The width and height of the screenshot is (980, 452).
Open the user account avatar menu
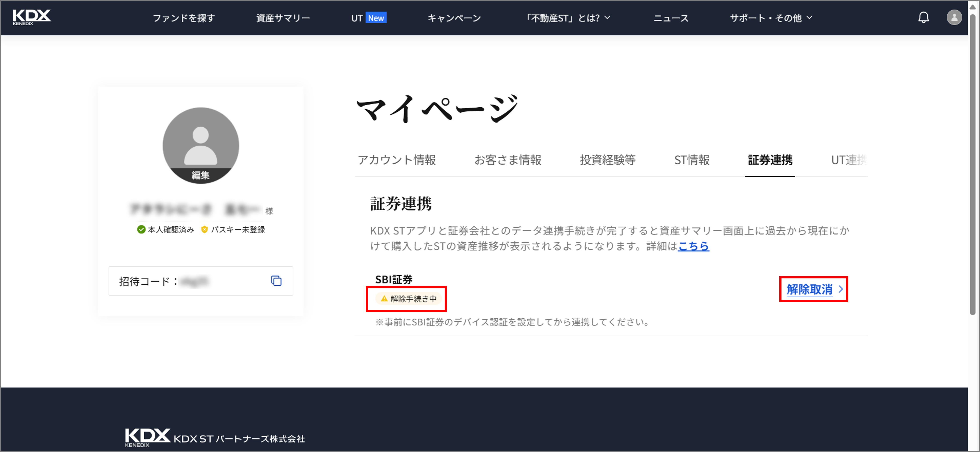coord(954,18)
